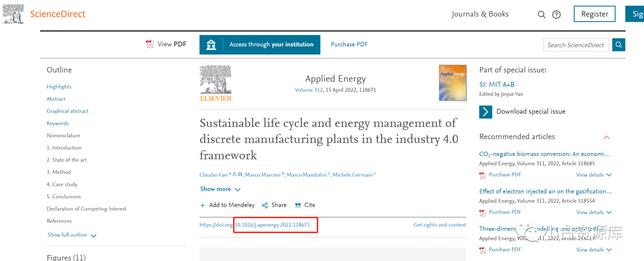The height and width of the screenshot is (261, 644).
Task: Focus the Search ScienceDirect input field
Action: [576, 45]
